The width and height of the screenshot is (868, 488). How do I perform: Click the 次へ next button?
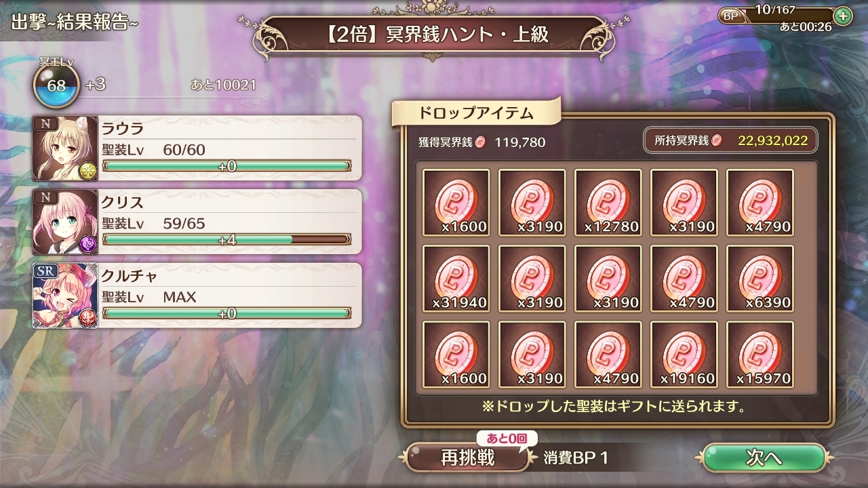click(x=764, y=457)
